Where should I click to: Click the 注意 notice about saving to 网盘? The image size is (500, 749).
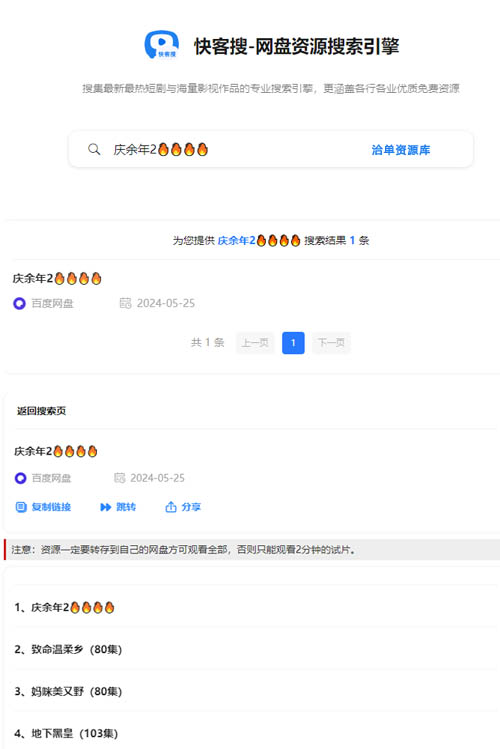click(252, 549)
